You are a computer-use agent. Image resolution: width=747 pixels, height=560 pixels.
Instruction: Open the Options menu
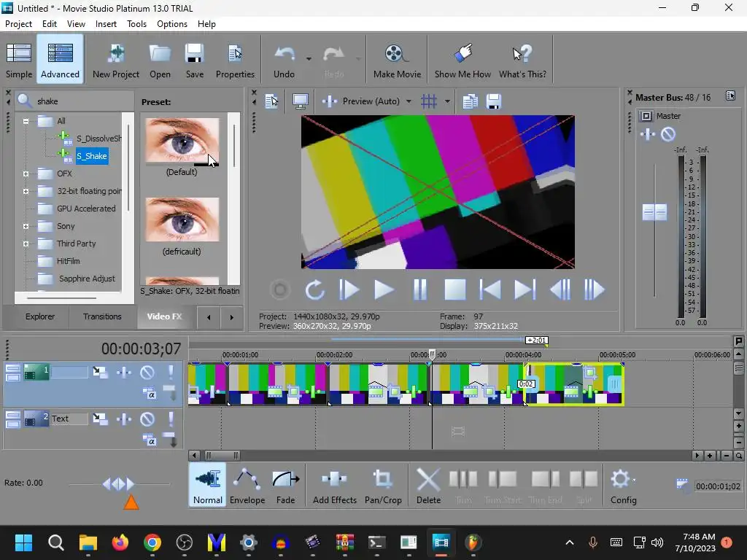pyautogui.click(x=172, y=24)
